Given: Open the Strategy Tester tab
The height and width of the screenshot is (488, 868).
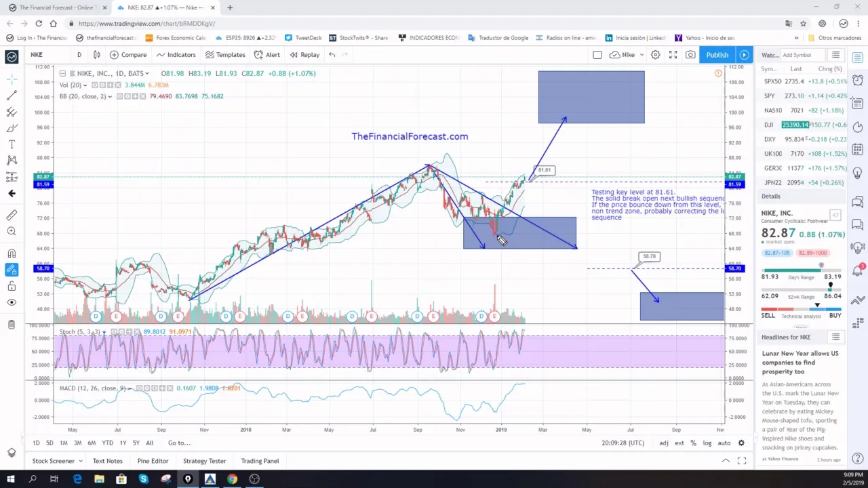Looking at the screenshot, I should 204,461.
